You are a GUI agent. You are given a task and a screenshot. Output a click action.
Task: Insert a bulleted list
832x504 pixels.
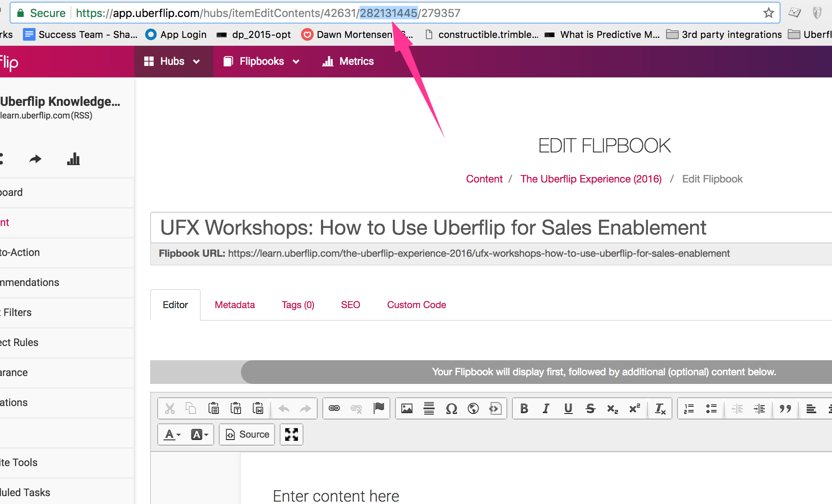(711, 408)
